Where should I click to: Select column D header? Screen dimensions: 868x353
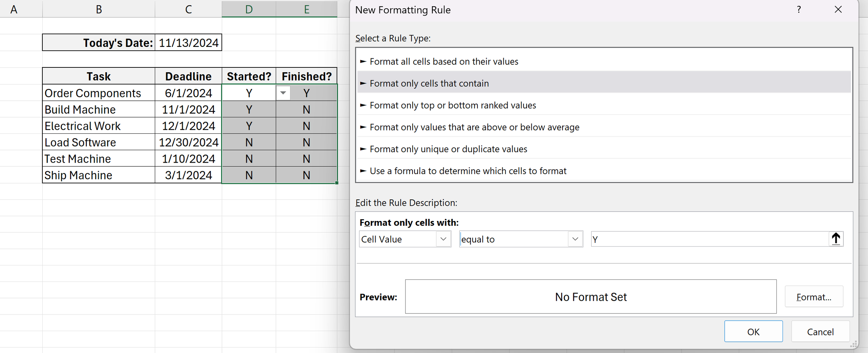249,9
